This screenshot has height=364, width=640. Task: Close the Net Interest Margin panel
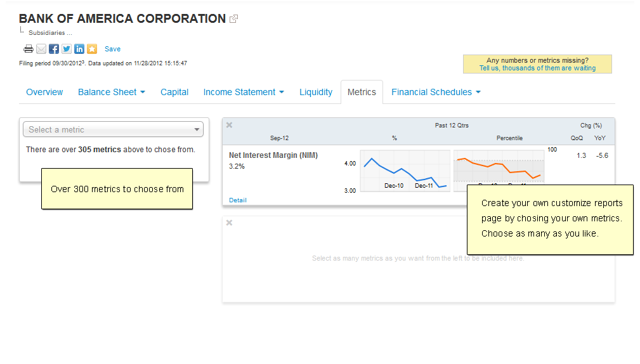[230, 125]
